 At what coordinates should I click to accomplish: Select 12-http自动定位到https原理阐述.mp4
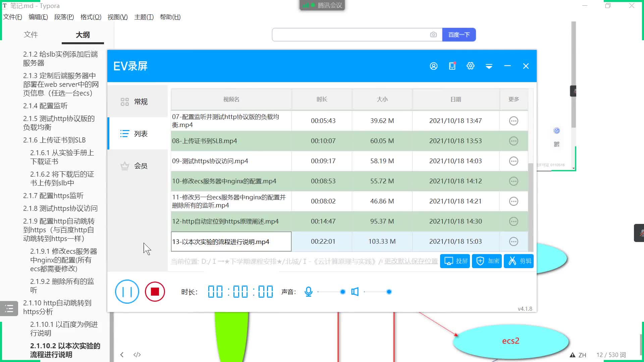coord(349,221)
